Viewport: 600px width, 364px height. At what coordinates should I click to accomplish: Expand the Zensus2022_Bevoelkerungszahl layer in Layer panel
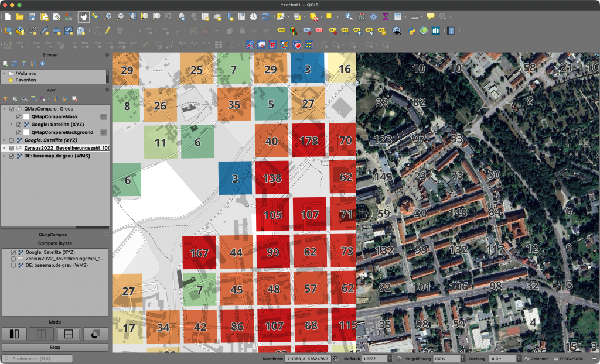(5, 149)
